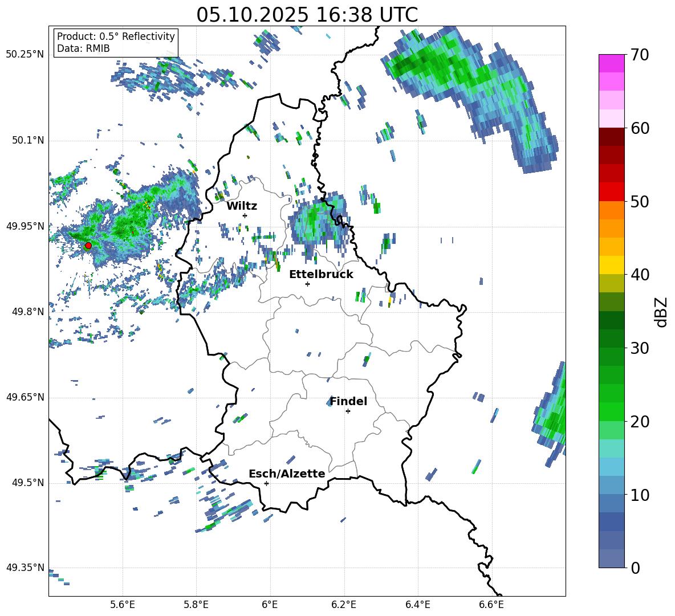
Task: Click the red radar site marker dot
Action: 88,246
